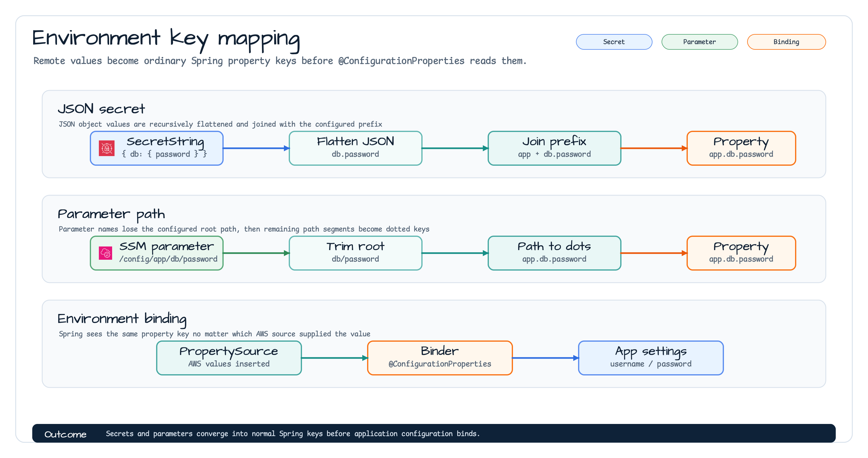Viewport: 868px width, 458px height.
Task: Click the 'SSM parameter' label
Action: point(166,246)
